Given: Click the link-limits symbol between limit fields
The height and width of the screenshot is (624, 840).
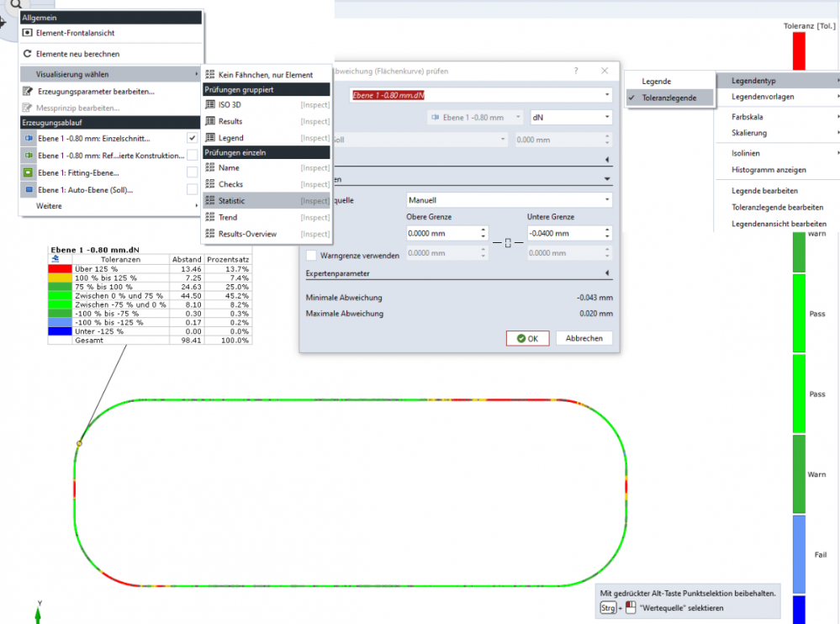Looking at the screenshot, I should tap(507, 243).
